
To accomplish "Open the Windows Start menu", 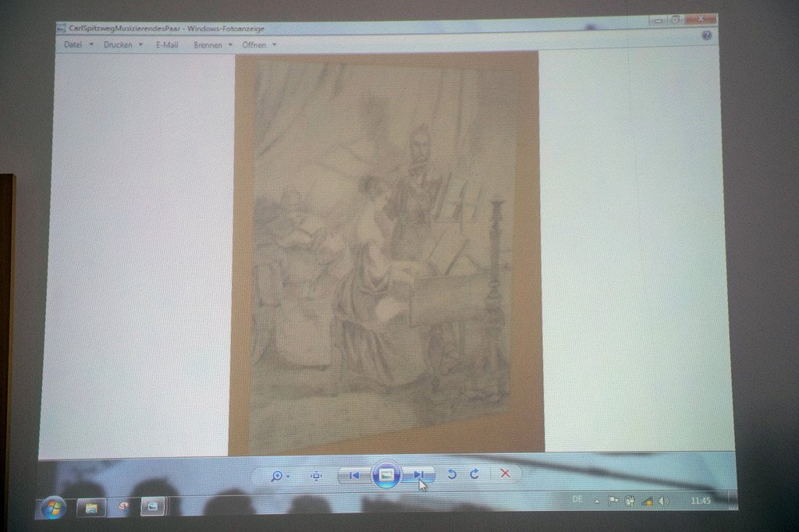I will [x=54, y=508].
